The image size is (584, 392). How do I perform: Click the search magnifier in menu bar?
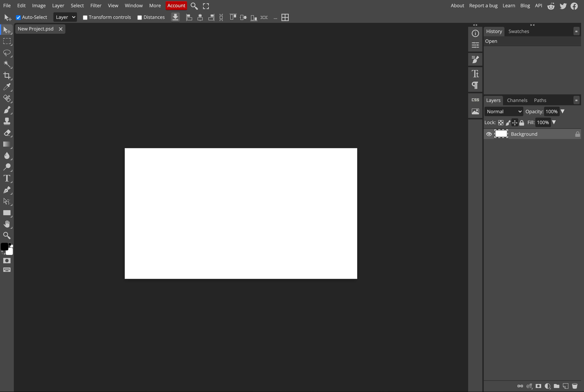pos(194,6)
